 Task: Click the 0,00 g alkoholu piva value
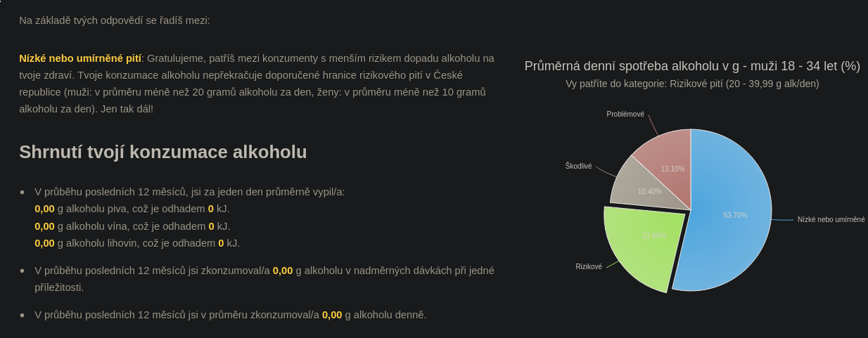click(44, 209)
